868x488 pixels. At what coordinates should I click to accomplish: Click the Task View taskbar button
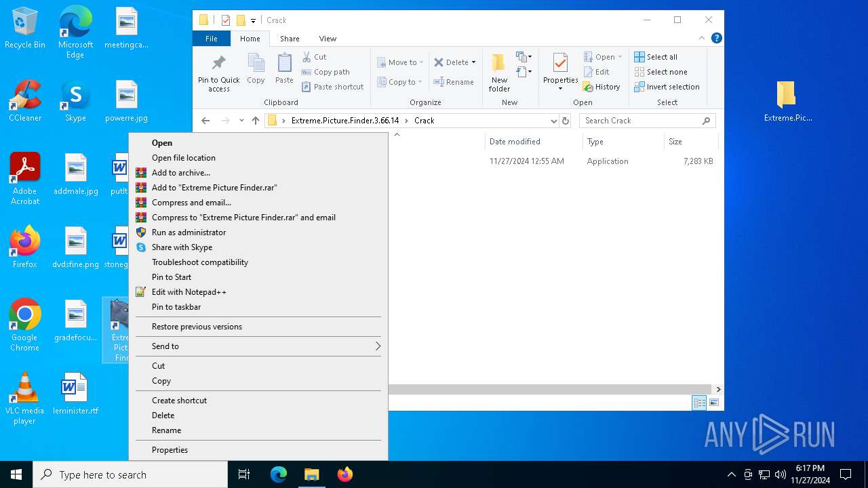tap(244, 474)
